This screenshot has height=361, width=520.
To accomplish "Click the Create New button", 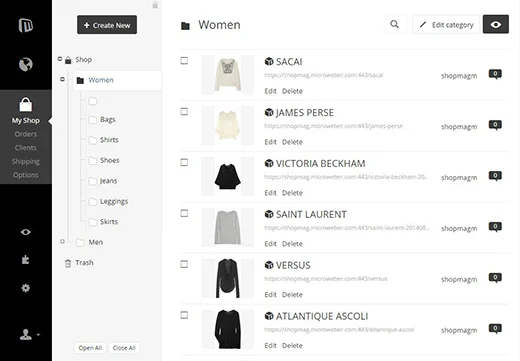I will (107, 25).
